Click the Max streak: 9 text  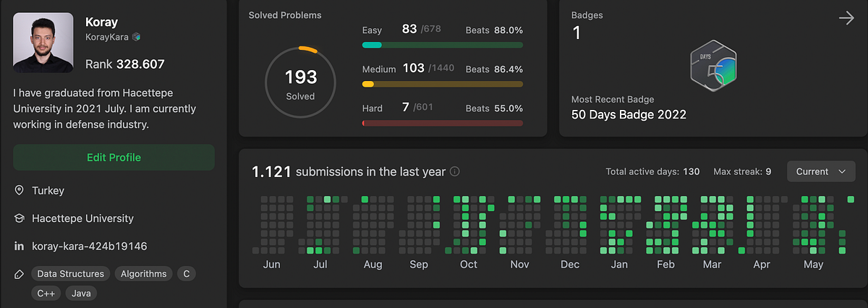tap(742, 171)
